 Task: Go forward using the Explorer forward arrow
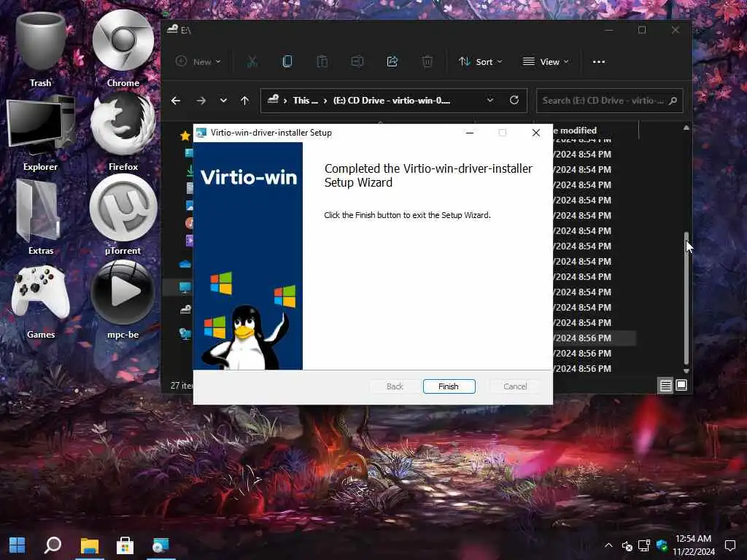click(x=201, y=101)
